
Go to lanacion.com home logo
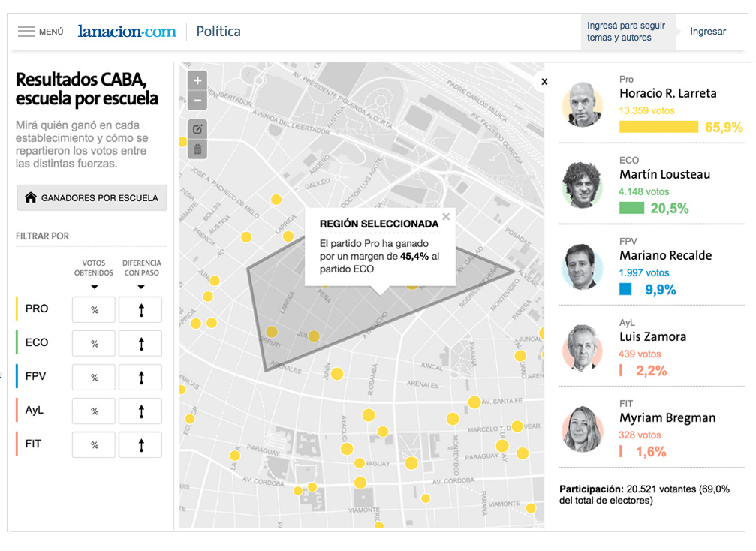(x=127, y=32)
